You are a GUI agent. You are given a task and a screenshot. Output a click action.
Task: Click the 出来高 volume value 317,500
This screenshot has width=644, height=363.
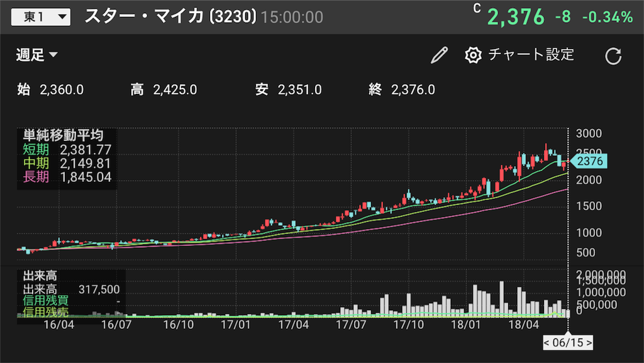point(99,289)
